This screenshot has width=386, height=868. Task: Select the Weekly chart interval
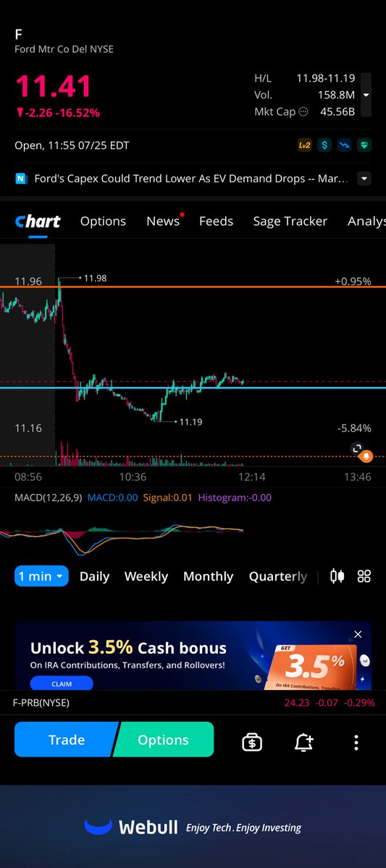146,576
